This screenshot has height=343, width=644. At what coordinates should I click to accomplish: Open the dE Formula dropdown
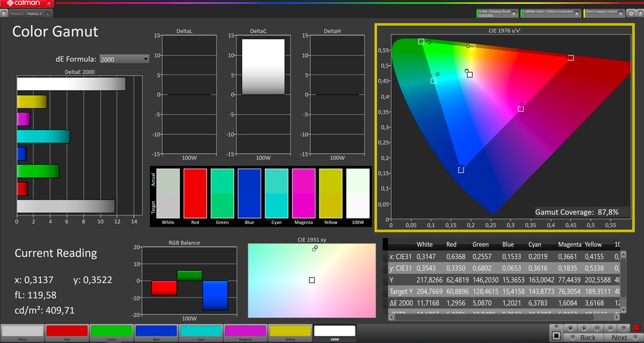[124, 59]
